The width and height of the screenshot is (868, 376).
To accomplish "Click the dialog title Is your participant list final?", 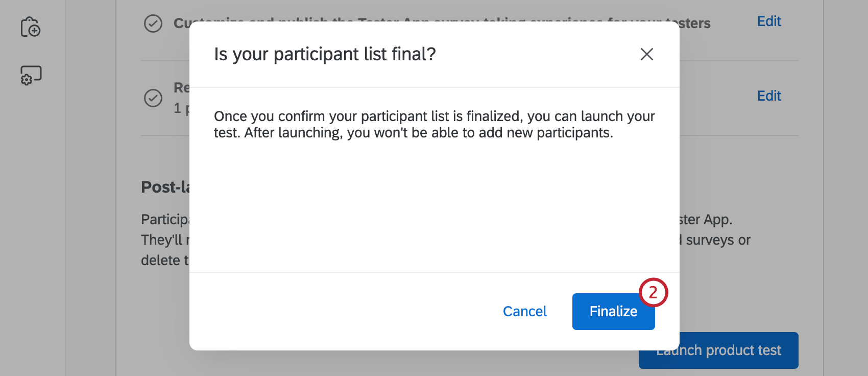I will tap(325, 54).
